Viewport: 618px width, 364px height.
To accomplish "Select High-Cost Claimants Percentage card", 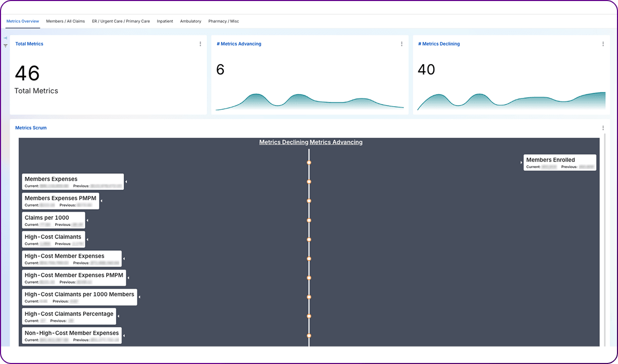I will [69, 316].
